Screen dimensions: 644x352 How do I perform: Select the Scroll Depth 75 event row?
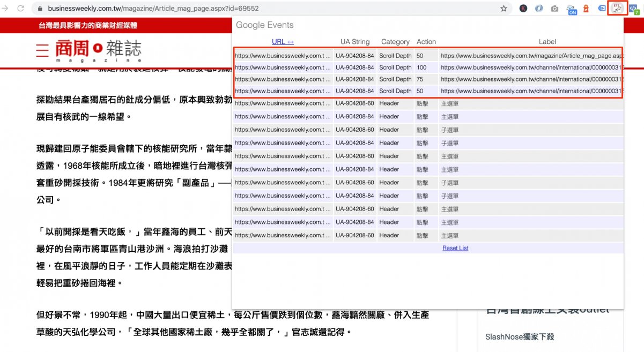(427, 79)
